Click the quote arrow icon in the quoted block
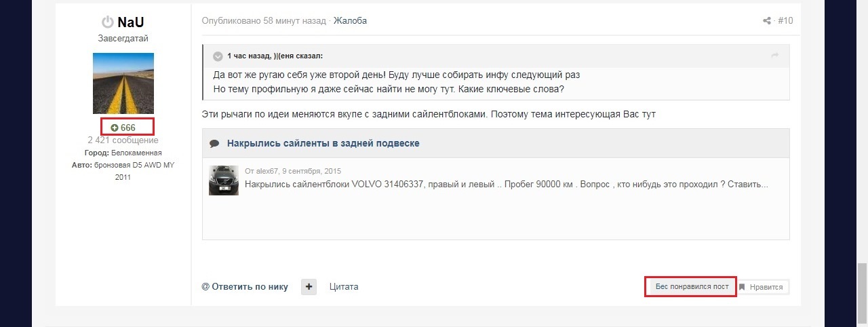 (x=775, y=55)
